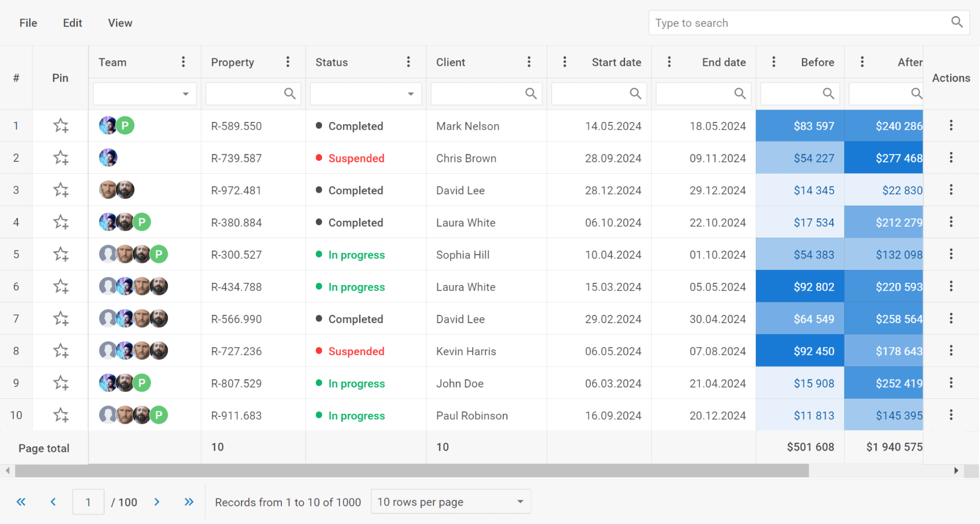The width and height of the screenshot is (980, 524).
Task: Open the After column kebab menu
Action: pos(862,62)
